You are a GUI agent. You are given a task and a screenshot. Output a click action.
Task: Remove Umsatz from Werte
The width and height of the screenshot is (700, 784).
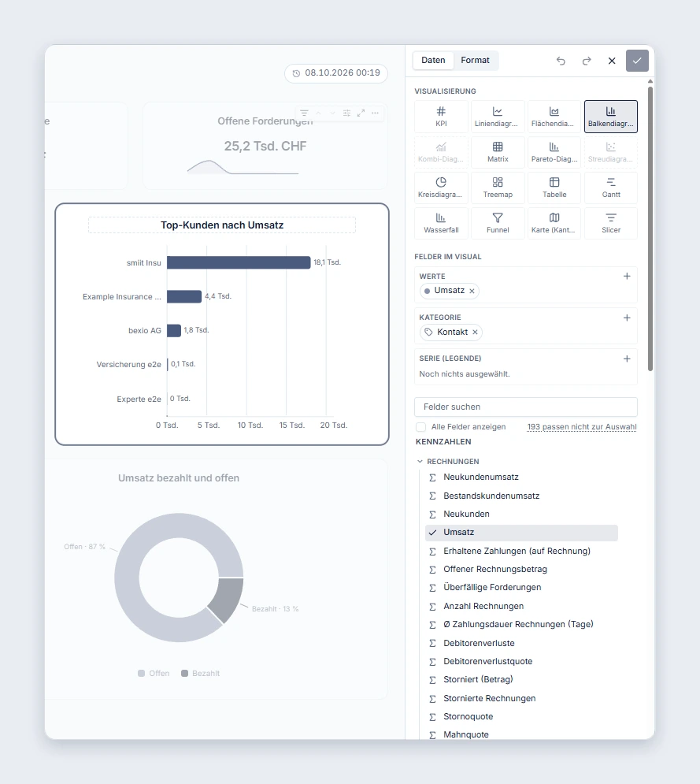[x=472, y=291]
